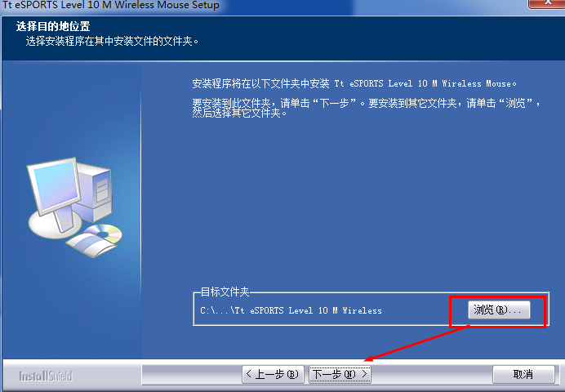Return with the 上一步(B) button
565x392 pixels.
[x=274, y=374]
